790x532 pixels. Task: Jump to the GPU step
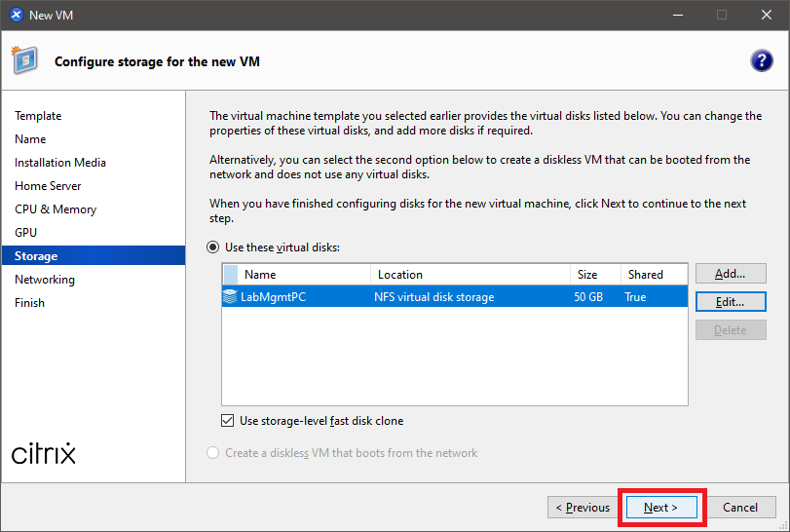[x=25, y=233]
